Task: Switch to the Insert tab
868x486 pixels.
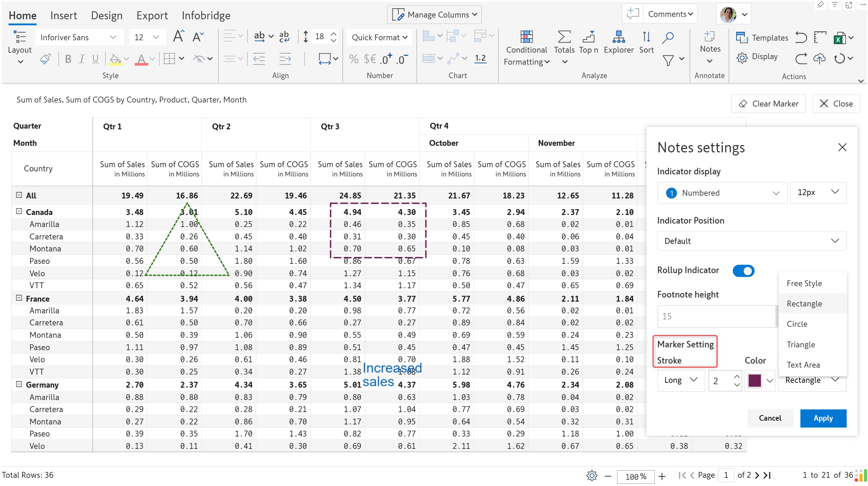Action: tap(63, 15)
